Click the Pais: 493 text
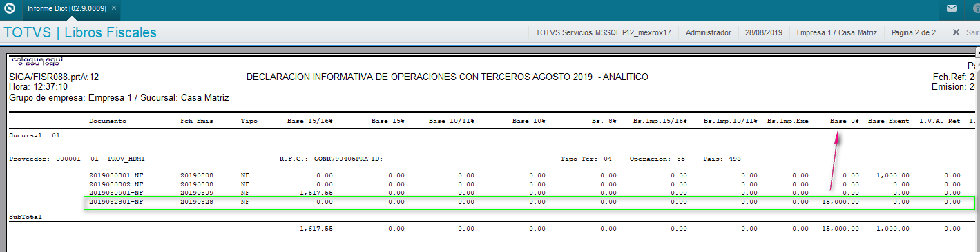This screenshot has width=980, height=252. [722, 159]
